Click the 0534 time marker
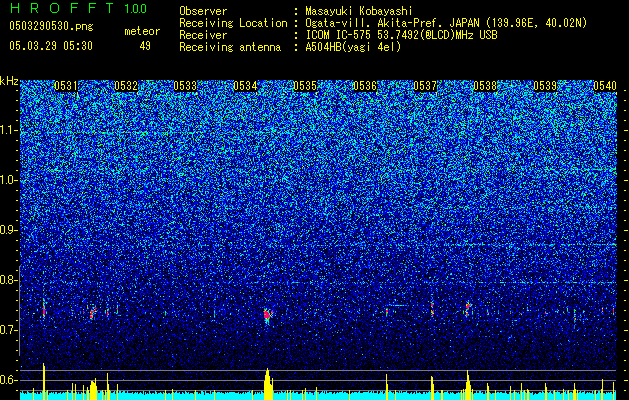 click(246, 86)
